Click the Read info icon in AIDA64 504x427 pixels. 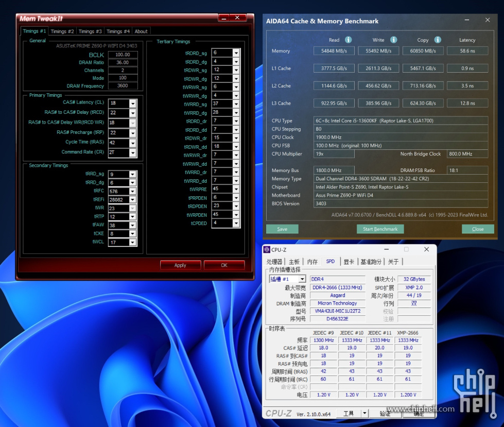(348, 40)
